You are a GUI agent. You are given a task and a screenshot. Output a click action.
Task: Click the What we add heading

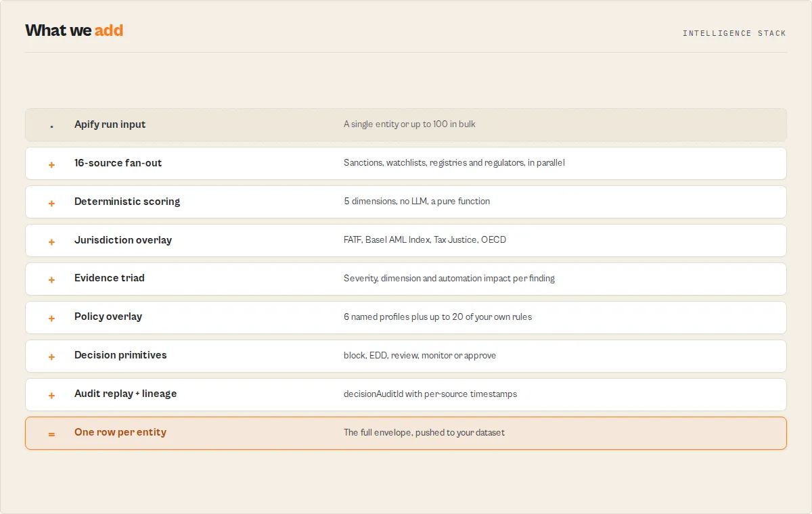point(74,30)
